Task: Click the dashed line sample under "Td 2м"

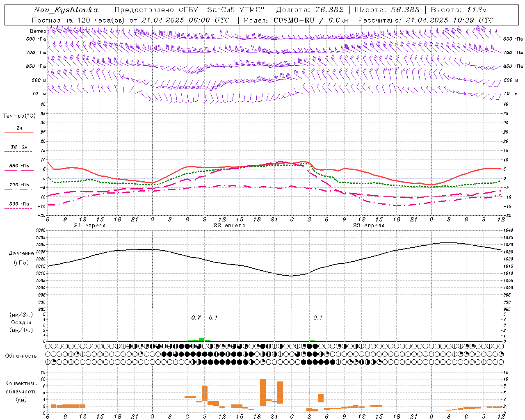Action: pyautogui.click(x=19, y=152)
